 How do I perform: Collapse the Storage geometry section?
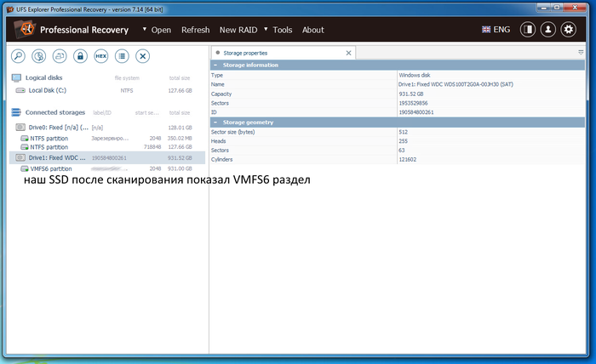(x=215, y=122)
